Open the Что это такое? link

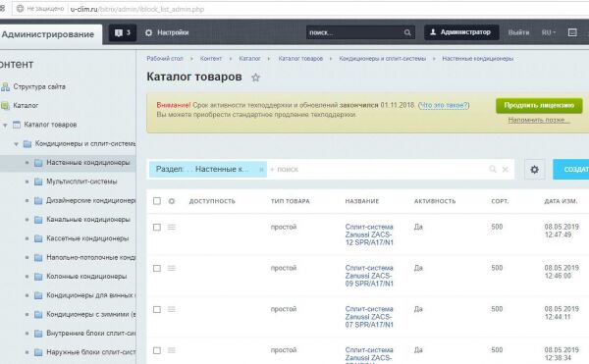point(444,105)
